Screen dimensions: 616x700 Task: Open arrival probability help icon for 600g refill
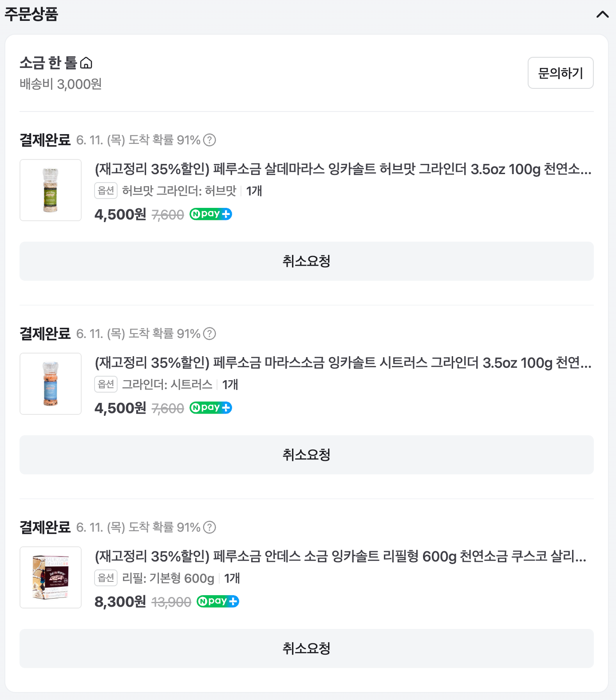point(209,527)
